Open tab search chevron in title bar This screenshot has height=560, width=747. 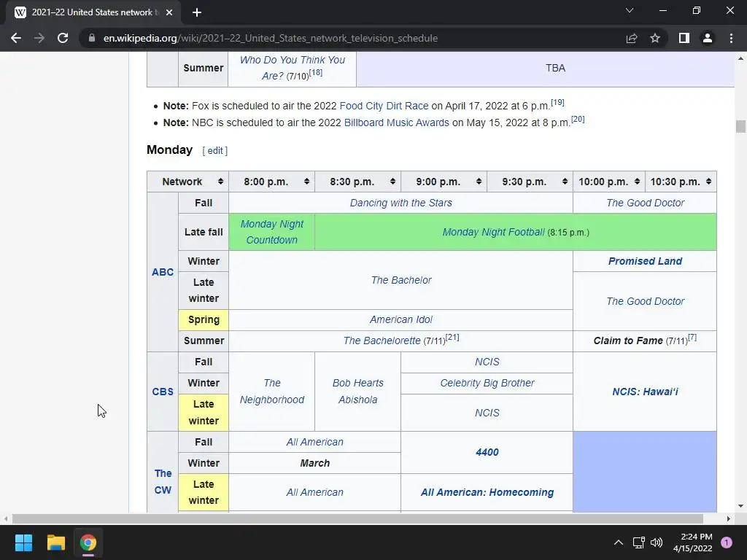(x=630, y=10)
